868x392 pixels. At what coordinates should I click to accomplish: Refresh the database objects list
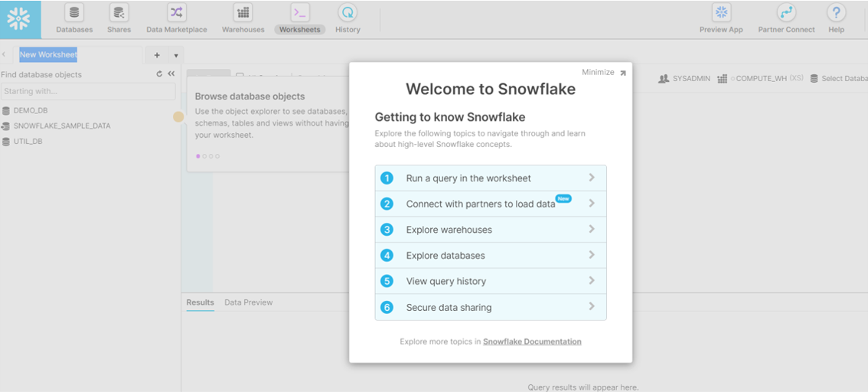(159, 73)
